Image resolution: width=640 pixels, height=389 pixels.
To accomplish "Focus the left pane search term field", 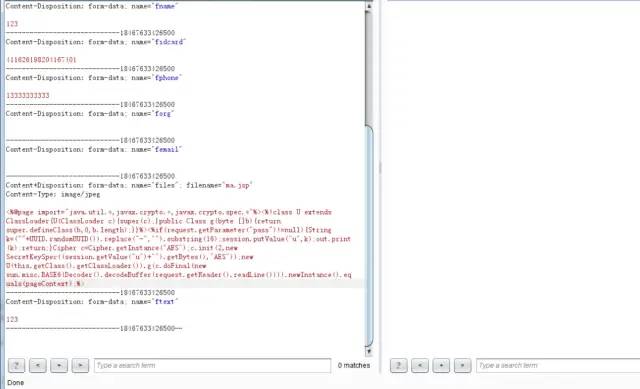I will (212, 365).
